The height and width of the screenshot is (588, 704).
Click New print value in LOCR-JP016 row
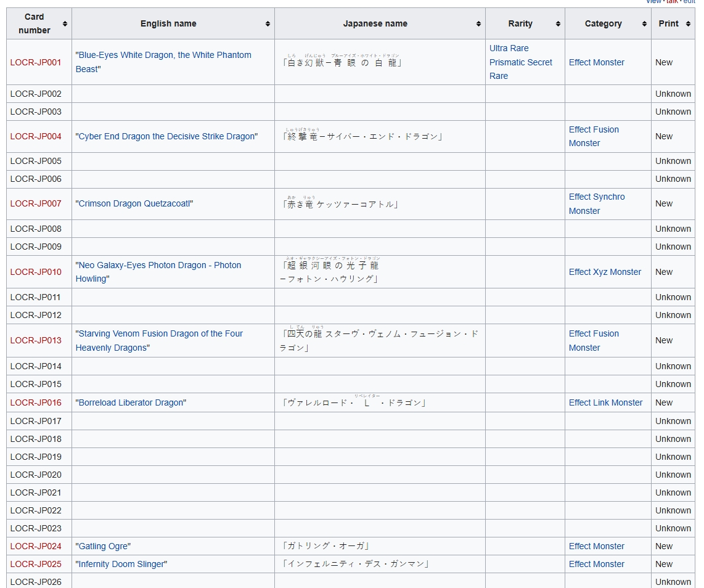(663, 402)
